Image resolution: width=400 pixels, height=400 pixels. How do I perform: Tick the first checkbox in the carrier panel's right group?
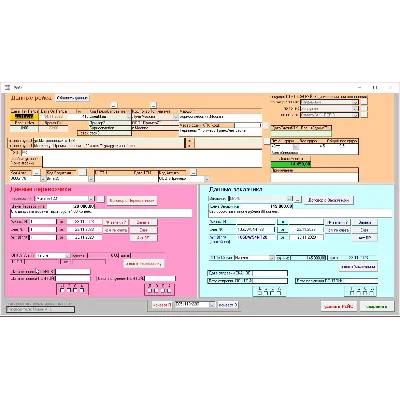[150, 290]
